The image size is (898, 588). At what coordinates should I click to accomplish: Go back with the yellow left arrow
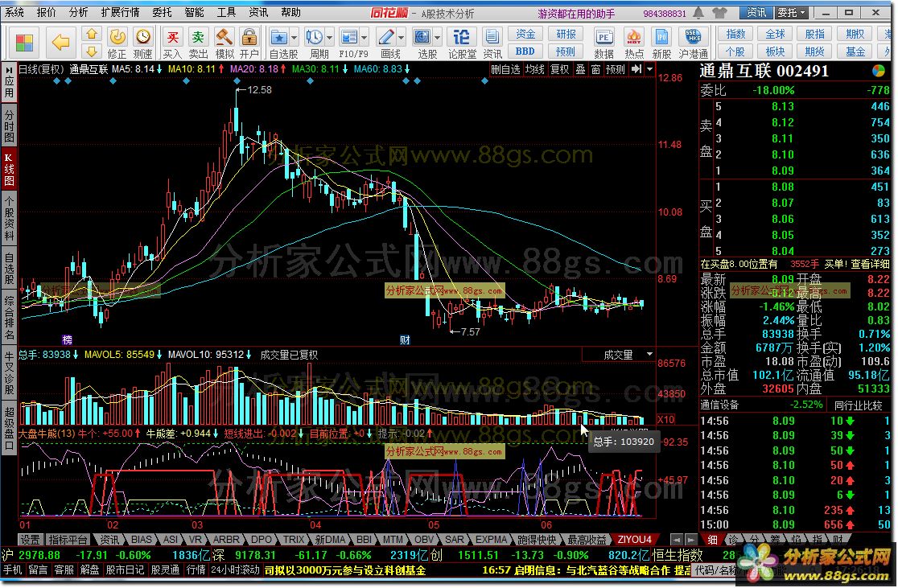tap(60, 42)
